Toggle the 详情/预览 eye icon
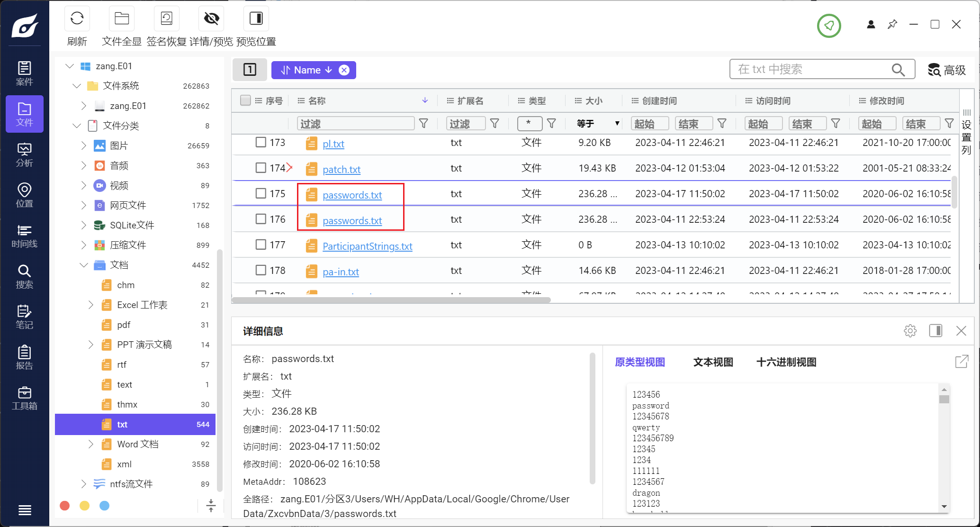 pos(211,18)
